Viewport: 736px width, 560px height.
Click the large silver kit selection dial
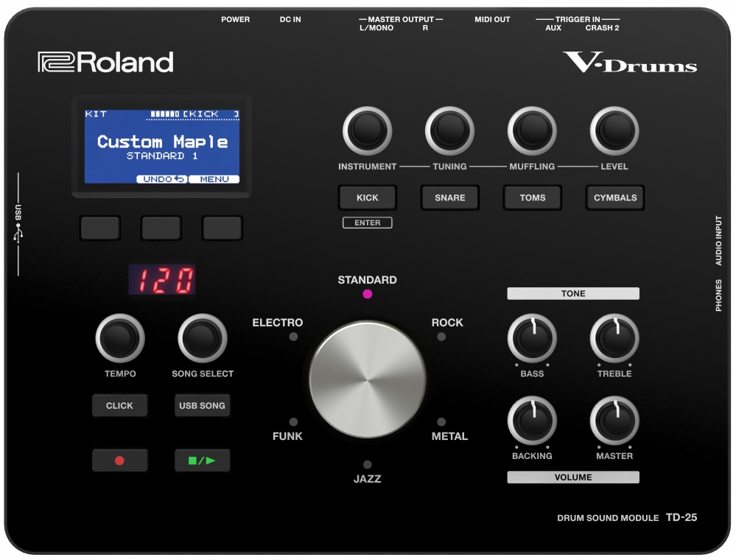click(x=367, y=379)
